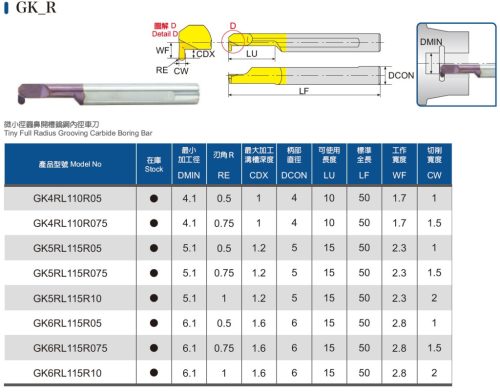Select model GK6RL115R05
The height and width of the screenshot is (392, 500).
click(x=67, y=323)
